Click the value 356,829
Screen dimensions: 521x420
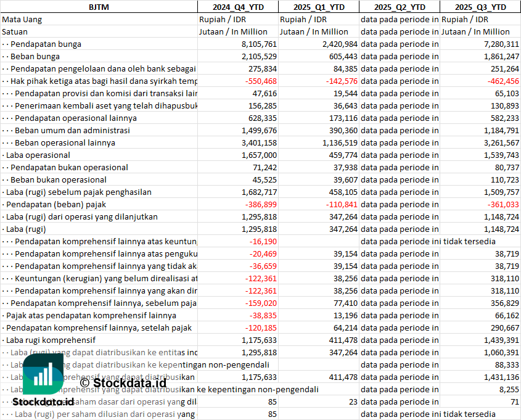click(505, 303)
